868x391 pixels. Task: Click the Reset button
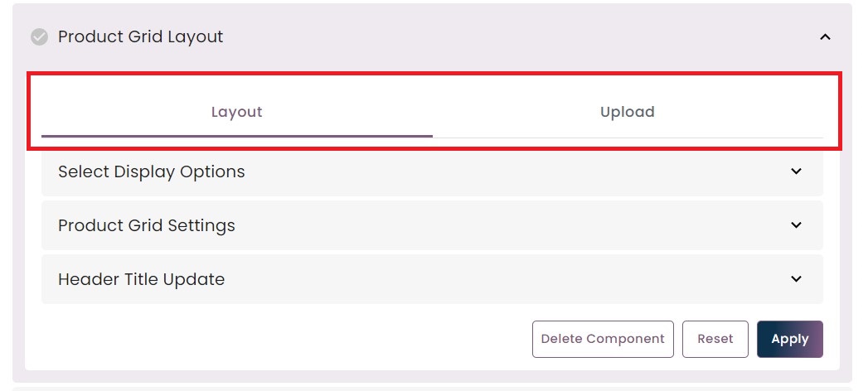[715, 339]
